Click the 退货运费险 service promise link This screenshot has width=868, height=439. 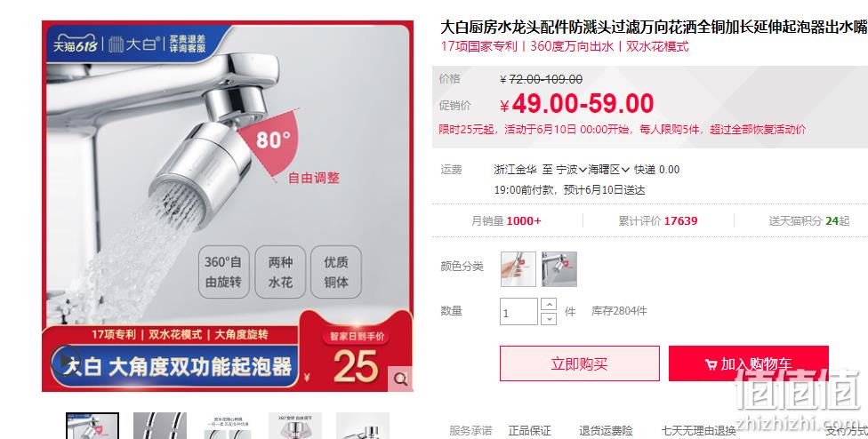[606, 431]
